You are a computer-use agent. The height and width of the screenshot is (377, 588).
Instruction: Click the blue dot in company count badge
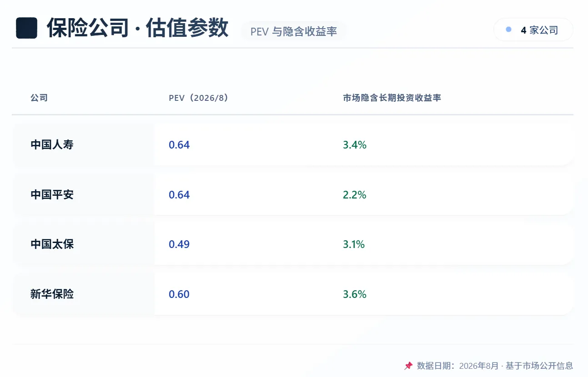(508, 30)
